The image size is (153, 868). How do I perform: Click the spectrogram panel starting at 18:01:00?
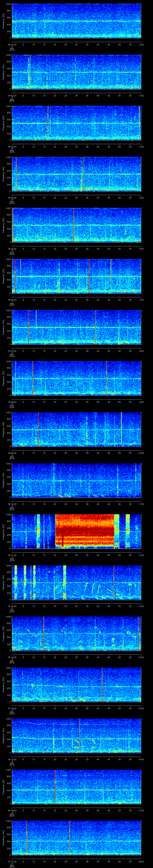[x=76, y=21]
